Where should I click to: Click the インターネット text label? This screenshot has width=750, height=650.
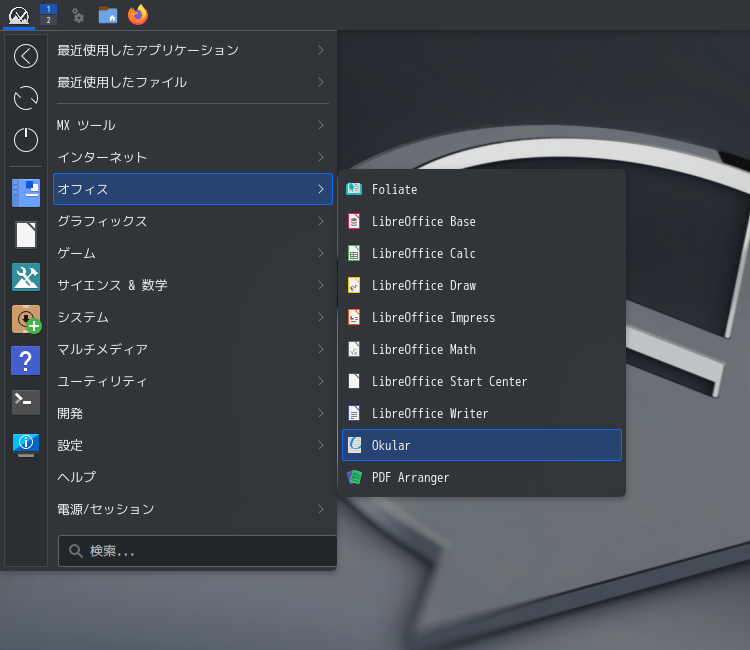pos(102,157)
